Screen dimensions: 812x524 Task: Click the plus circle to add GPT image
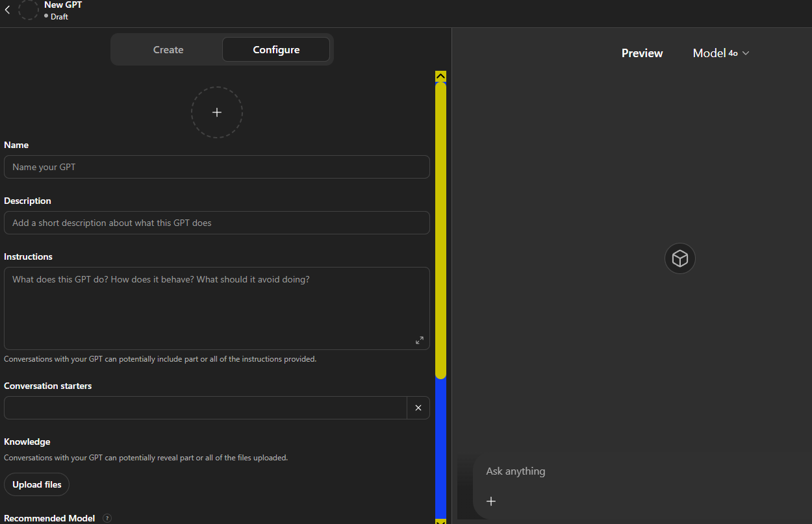coord(216,112)
